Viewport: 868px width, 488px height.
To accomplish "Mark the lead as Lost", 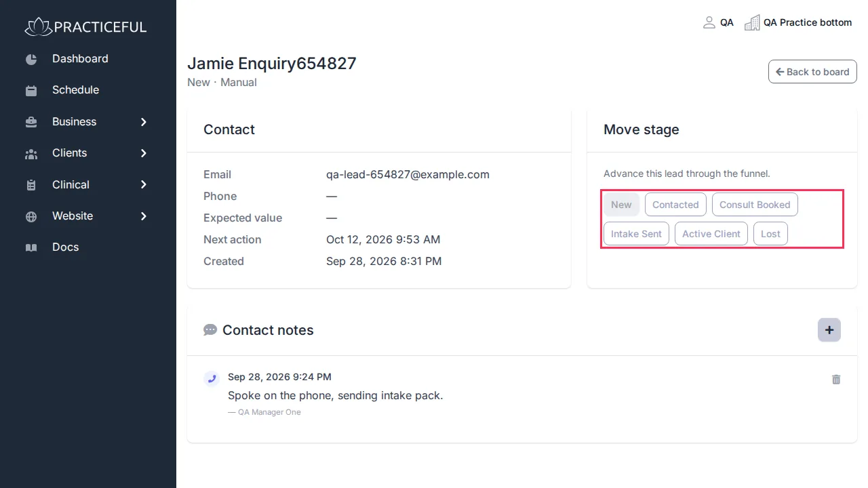I will 770,234.
